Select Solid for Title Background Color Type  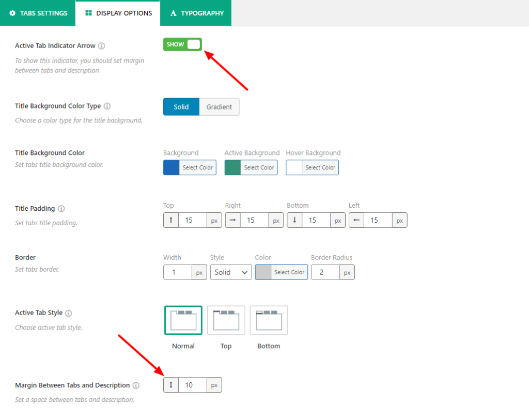tap(181, 107)
